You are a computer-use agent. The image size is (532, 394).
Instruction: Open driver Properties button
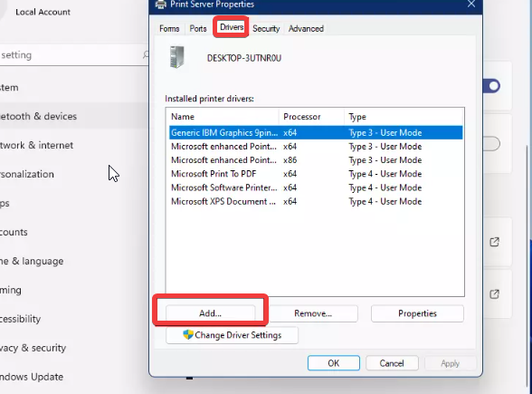pyautogui.click(x=417, y=313)
